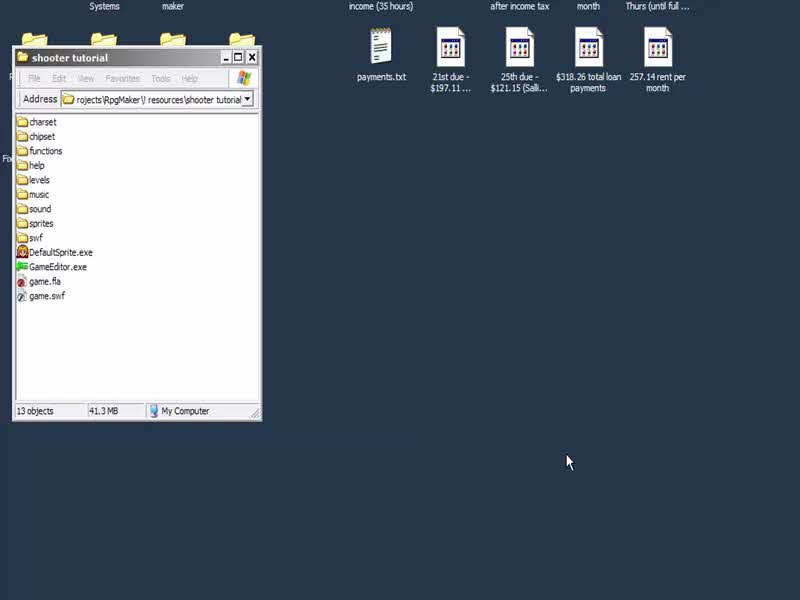Open the Favorites menu

[x=123, y=78]
